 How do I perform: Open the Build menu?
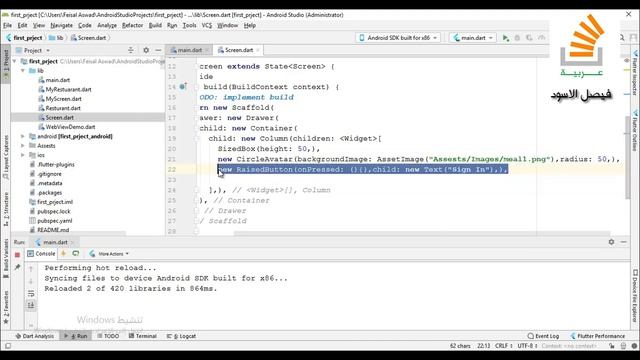(x=155, y=25)
